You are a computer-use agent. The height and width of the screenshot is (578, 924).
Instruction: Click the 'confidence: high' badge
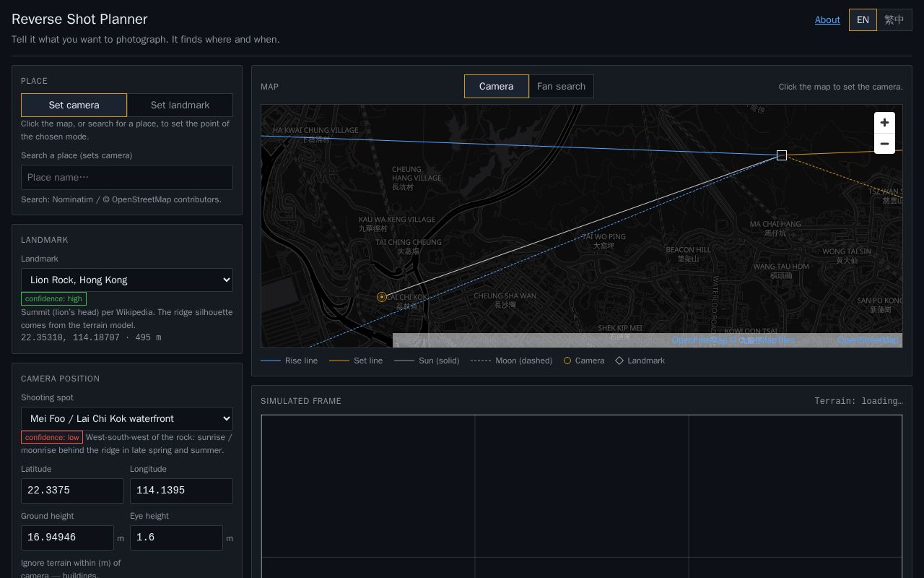(53, 298)
